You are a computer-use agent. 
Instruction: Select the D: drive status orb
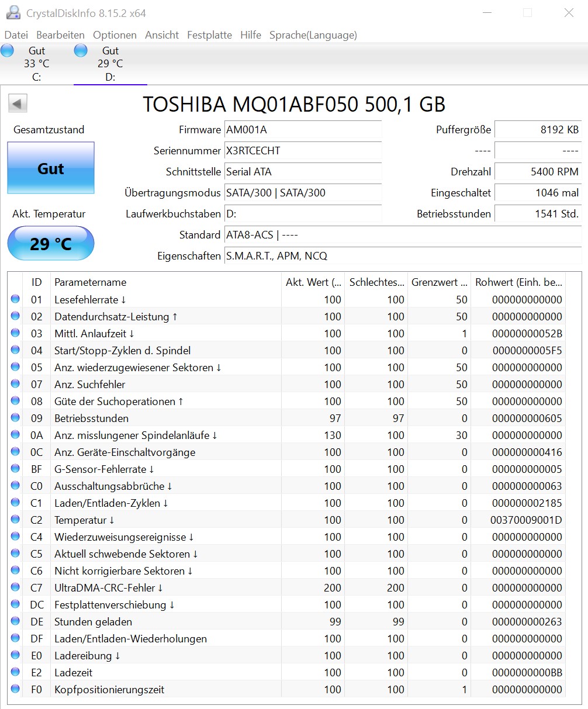point(81,51)
